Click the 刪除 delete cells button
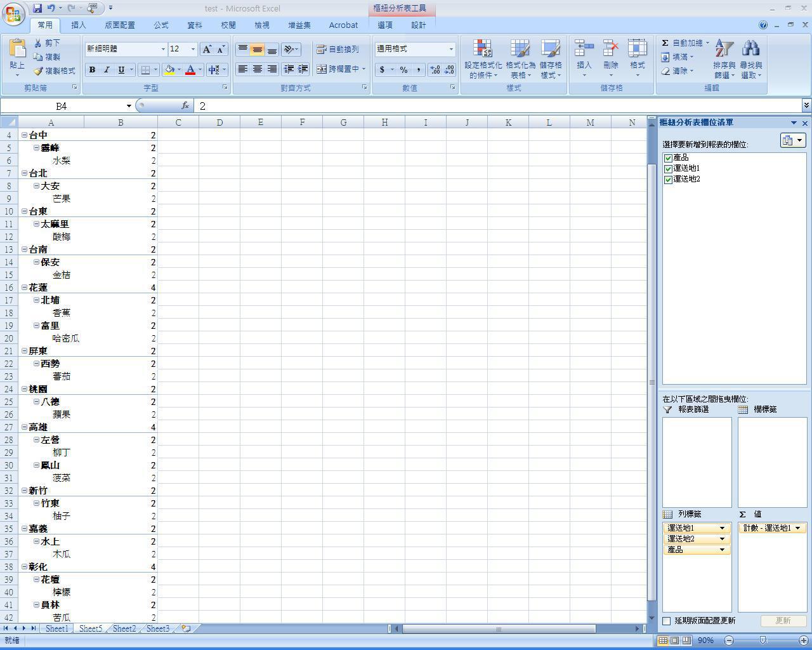This screenshot has height=650, width=812. 611,59
